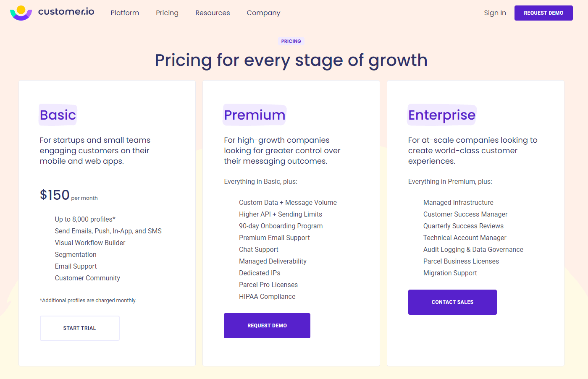Click the additional profiles footnote text
588x379 pixels.
[x=88, y=301]
